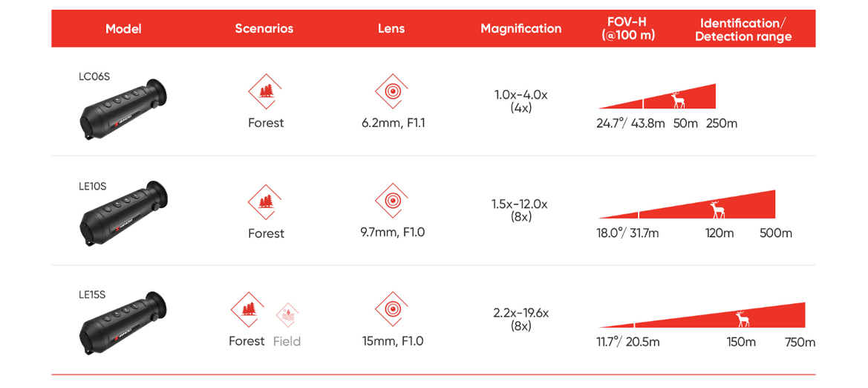
Task: Select the LE10S monocular image
Action: click(125, 216)
